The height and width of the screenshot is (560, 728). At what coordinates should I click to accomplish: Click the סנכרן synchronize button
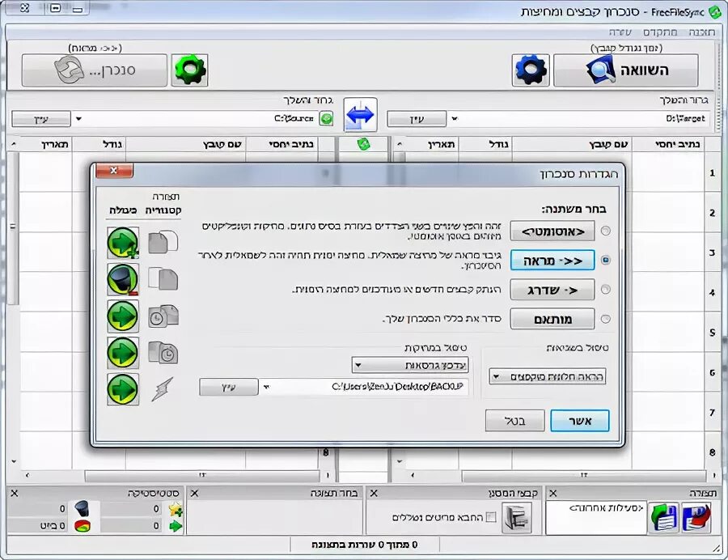click(95, 70)
